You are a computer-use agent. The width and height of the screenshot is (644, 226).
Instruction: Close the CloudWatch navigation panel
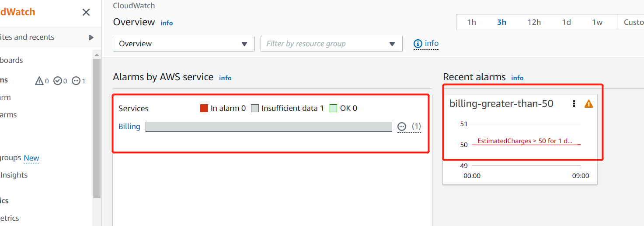point(86,12)
